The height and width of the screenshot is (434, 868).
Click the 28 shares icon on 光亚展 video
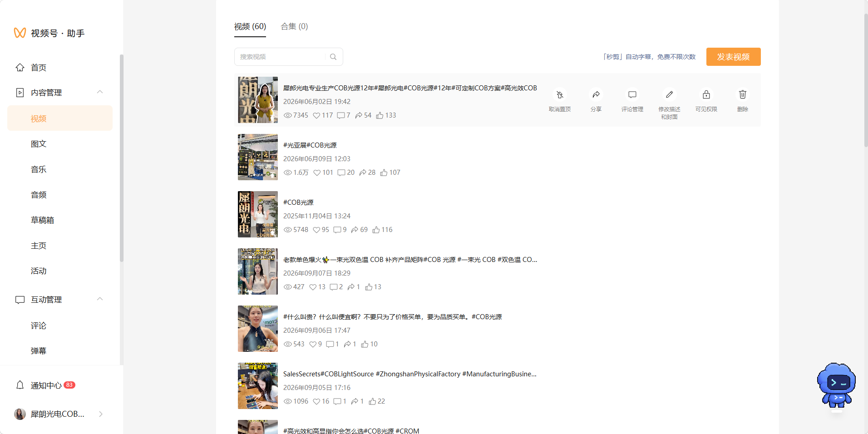click(x=363, y=173)
